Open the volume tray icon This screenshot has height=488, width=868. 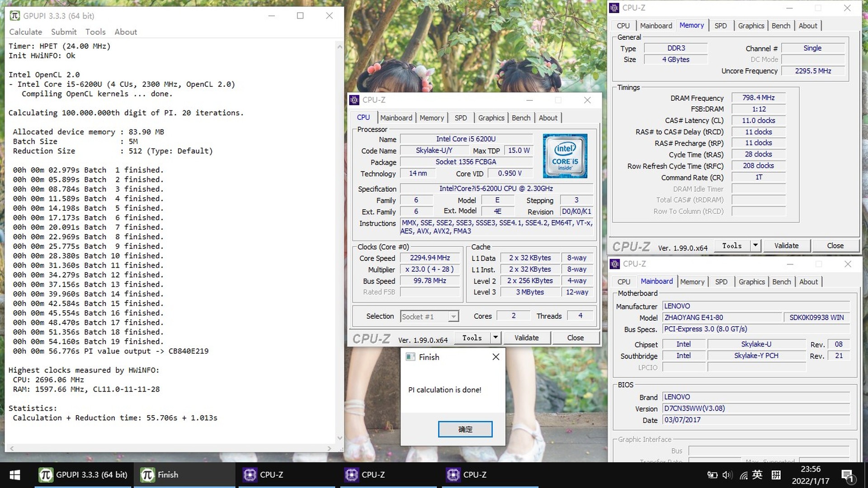727,475
